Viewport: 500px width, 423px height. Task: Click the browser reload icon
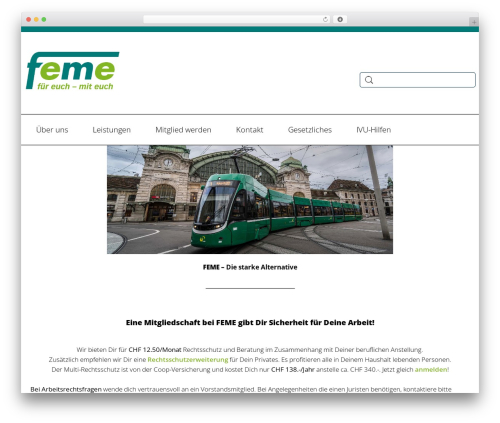(325, 19)
